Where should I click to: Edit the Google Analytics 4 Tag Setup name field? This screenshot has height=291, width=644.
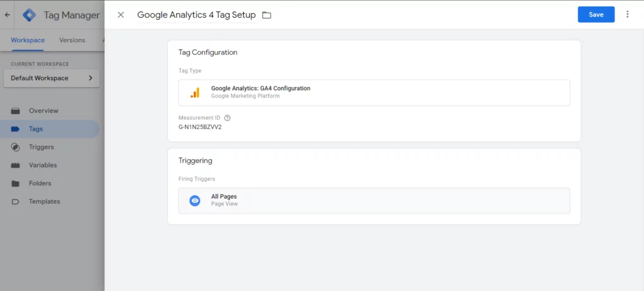point(196,15)
